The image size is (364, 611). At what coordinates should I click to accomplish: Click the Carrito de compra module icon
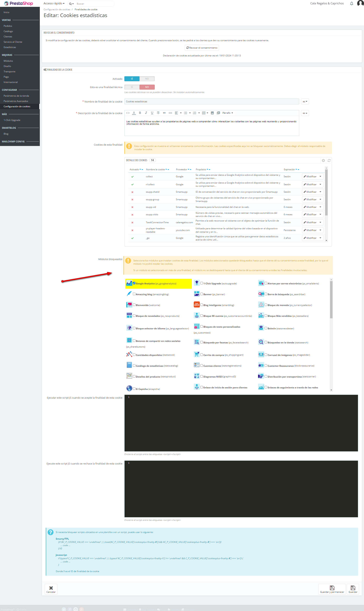197,354
